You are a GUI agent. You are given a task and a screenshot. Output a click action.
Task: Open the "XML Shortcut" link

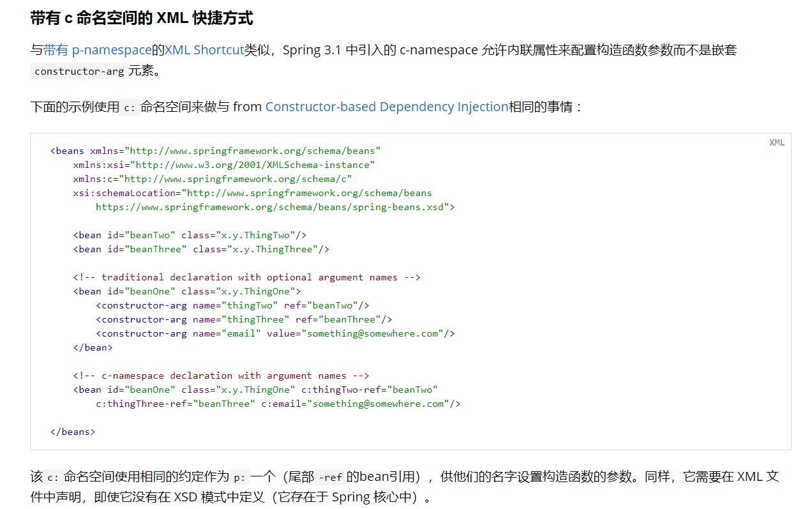[205, 50]
